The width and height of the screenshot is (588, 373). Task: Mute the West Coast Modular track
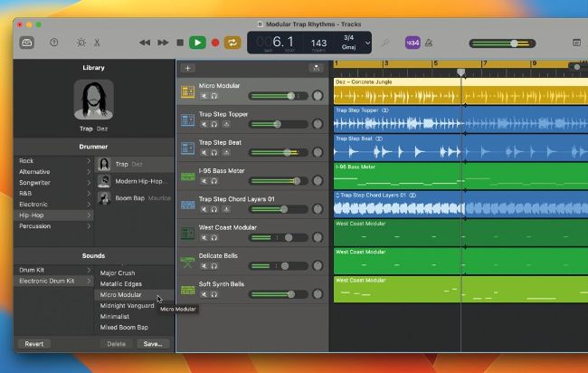tap(204, 238)
